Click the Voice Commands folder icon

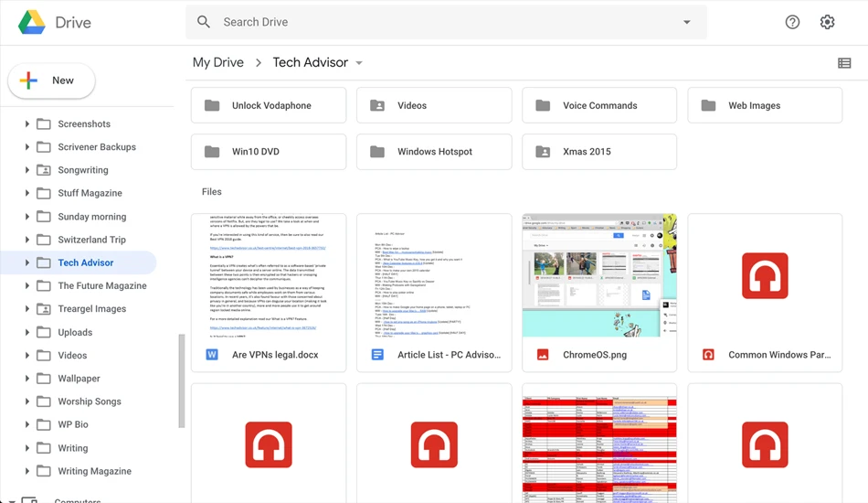[543, 105]
